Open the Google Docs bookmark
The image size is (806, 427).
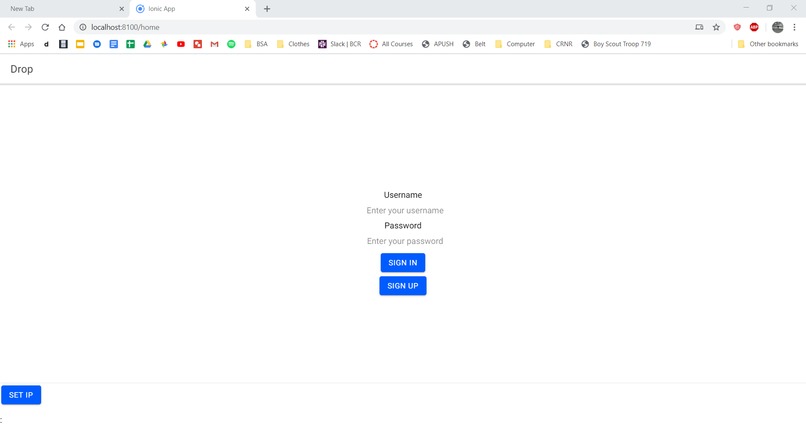(x=114, y=44)
